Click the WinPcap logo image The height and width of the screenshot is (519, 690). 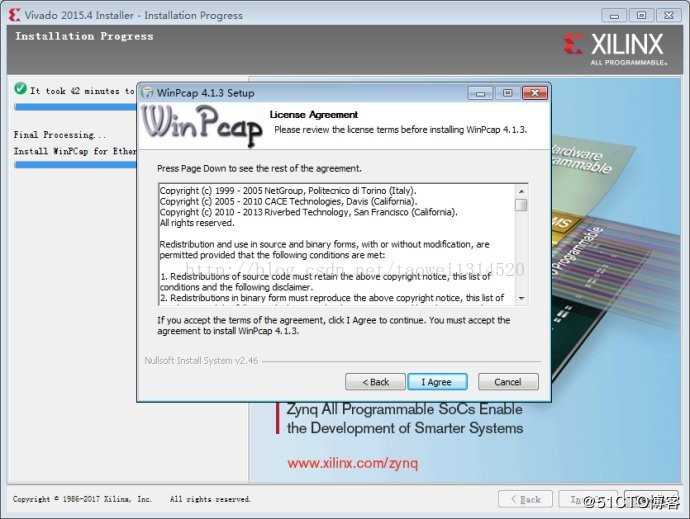click(202, 125)
